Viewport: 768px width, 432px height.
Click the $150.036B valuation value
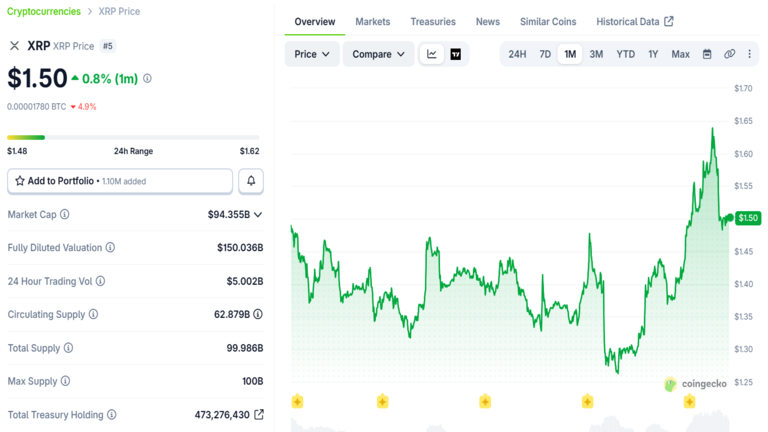click(240, 248)
